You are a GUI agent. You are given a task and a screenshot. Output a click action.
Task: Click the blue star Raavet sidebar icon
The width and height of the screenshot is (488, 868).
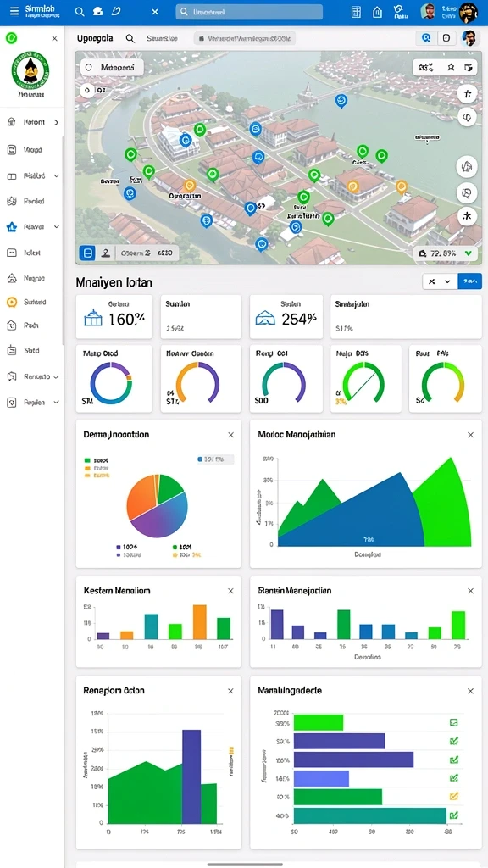click(12, 227)
